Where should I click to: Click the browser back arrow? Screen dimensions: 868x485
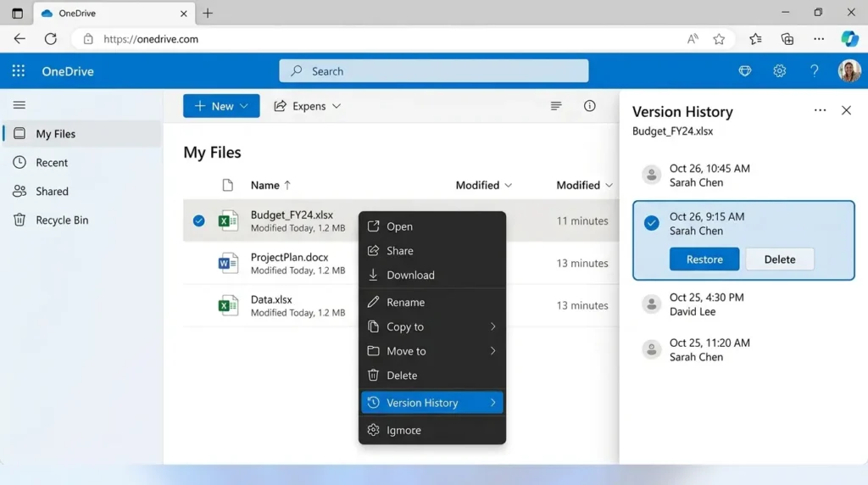19,39
